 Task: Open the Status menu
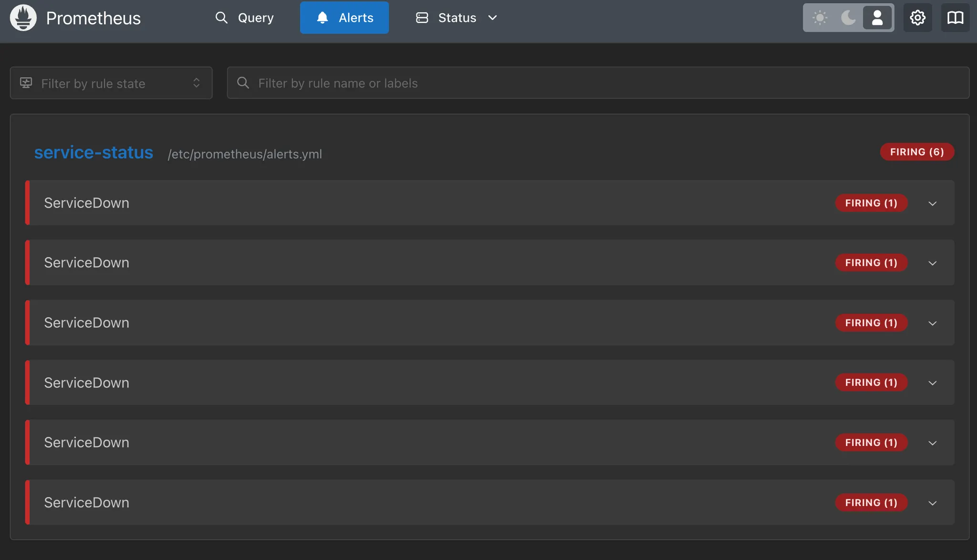point(457,18)
